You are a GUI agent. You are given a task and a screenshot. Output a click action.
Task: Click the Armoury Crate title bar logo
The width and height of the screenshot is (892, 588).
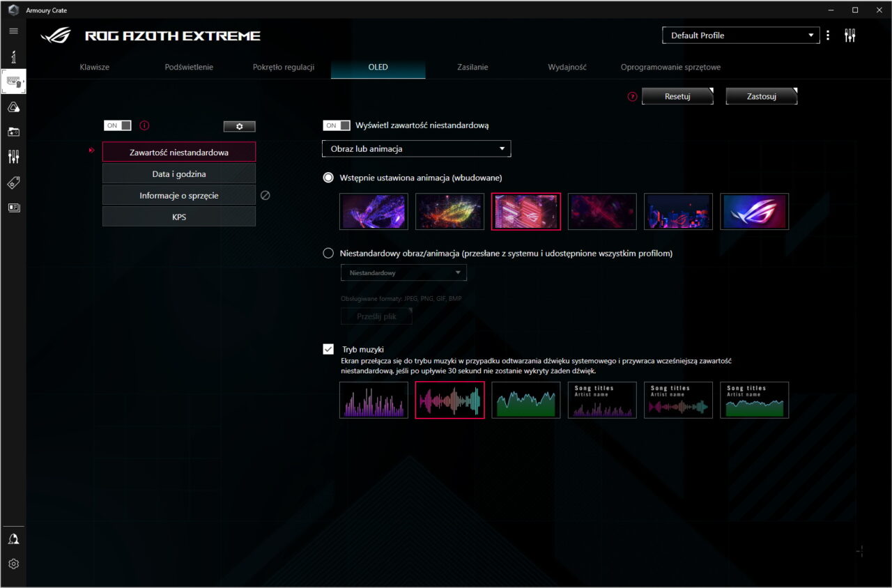click(13, 10)
